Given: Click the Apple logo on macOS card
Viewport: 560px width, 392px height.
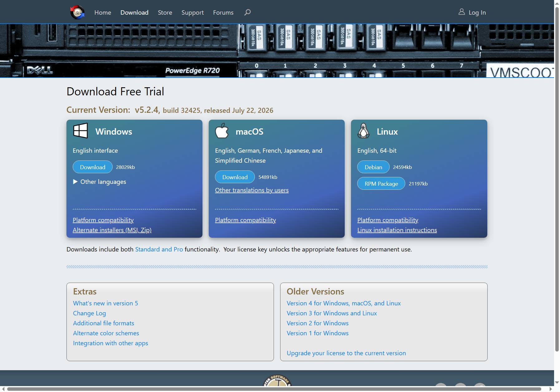Looking at the screenshot, I should coord(222,131).
